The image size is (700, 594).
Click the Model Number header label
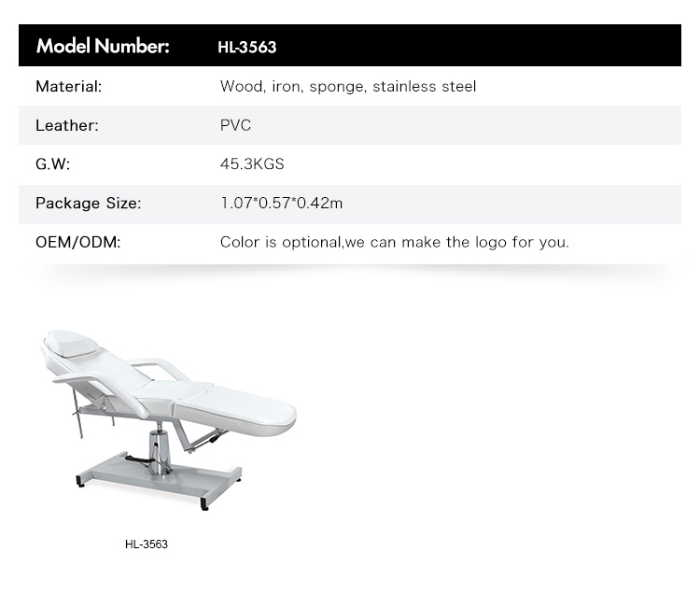tap(103, 46)
